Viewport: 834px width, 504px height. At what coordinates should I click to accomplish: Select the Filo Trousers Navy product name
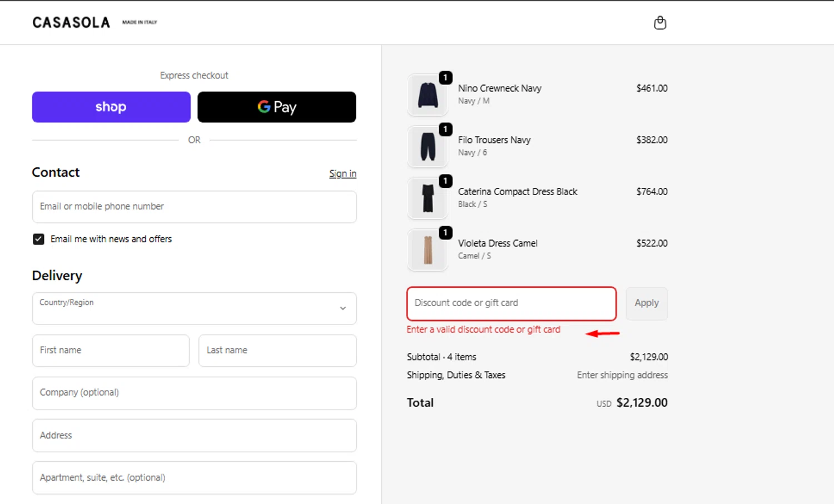(x=494, y=140)
